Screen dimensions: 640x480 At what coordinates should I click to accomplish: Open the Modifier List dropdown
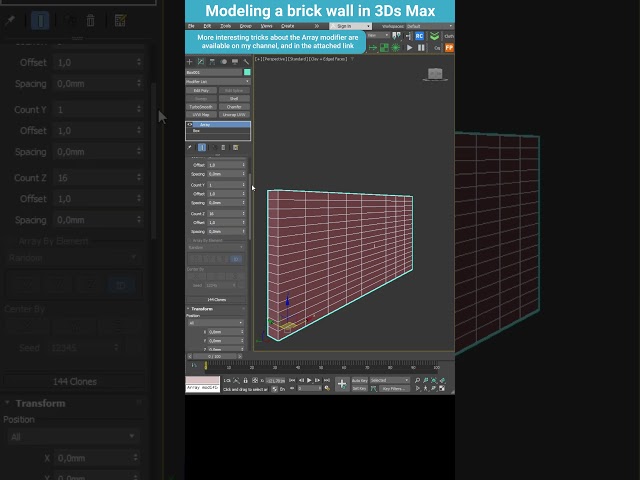pos(218,82)
